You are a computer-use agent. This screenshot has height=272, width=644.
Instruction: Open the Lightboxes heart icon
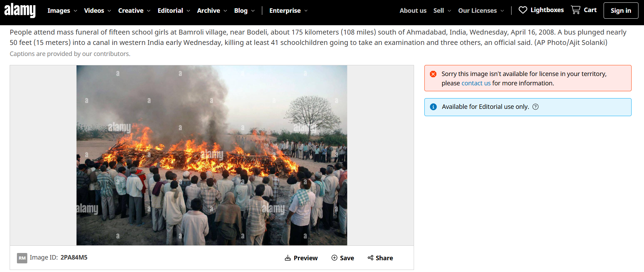523,10
